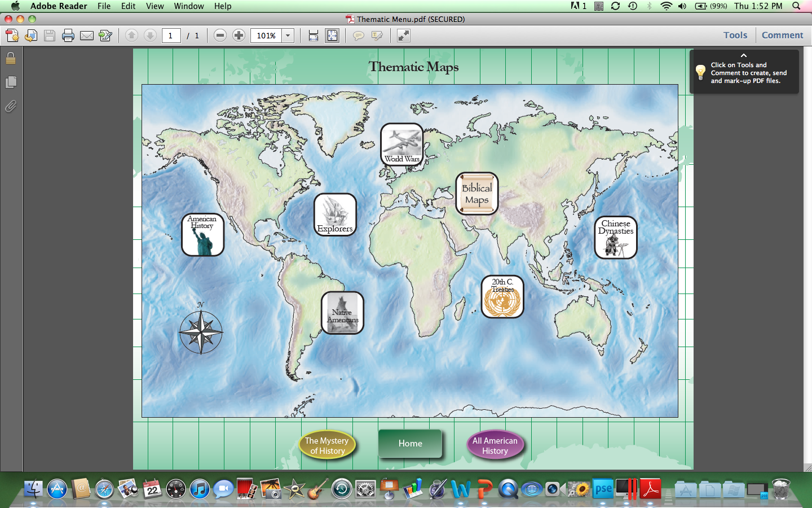Email the current PDF document
The image size is (812, 508).
coord(86,35)
